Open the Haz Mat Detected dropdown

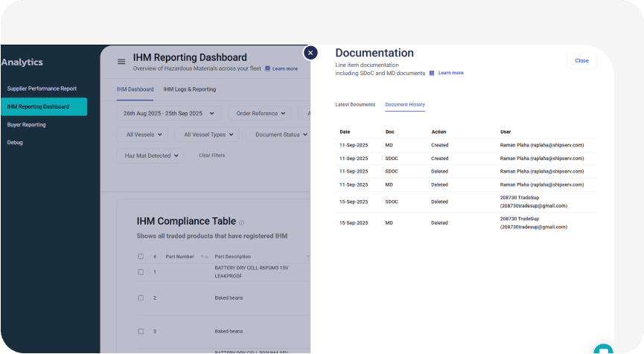(150, 155)
